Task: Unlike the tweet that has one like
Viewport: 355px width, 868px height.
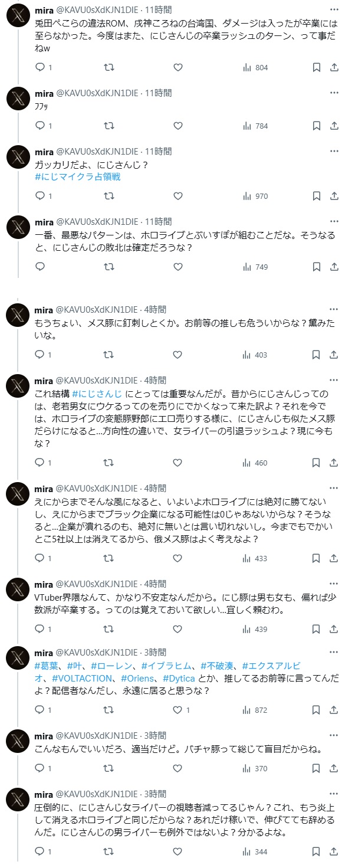Action: [x=182, y=710]
